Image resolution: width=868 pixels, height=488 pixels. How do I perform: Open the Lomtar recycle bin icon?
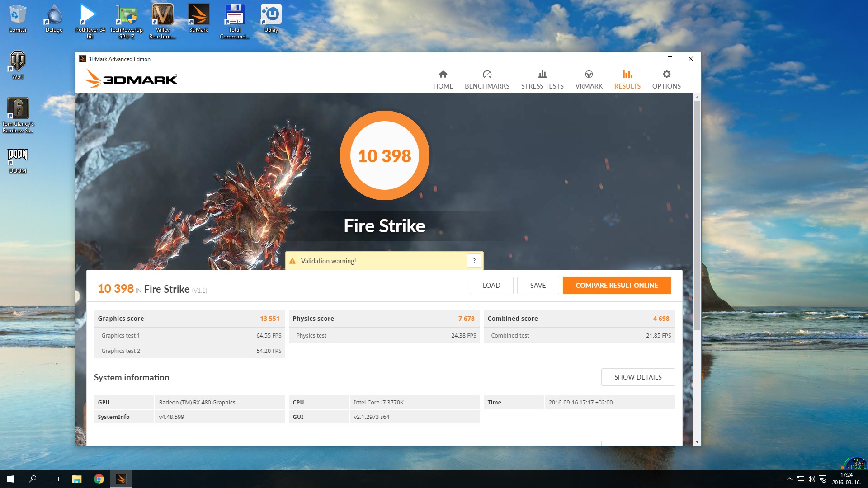point(18,19)
